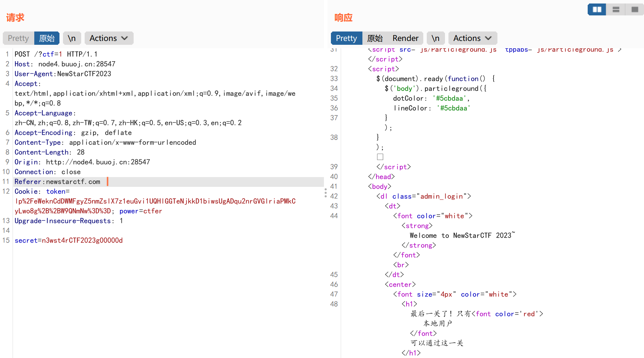Click User-Agent NewStarCTF2023 header line
Viewport: 644px width, 358px height.
coord(63,74)
